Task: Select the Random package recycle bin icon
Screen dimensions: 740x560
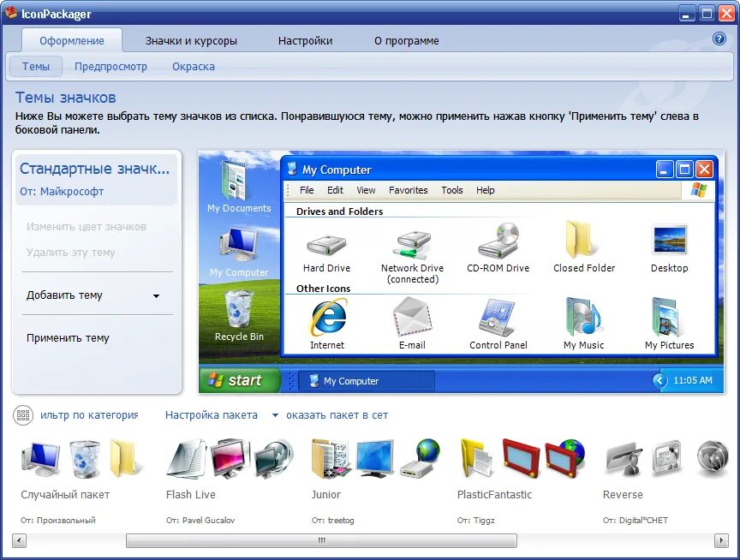Action: (85, 459)
